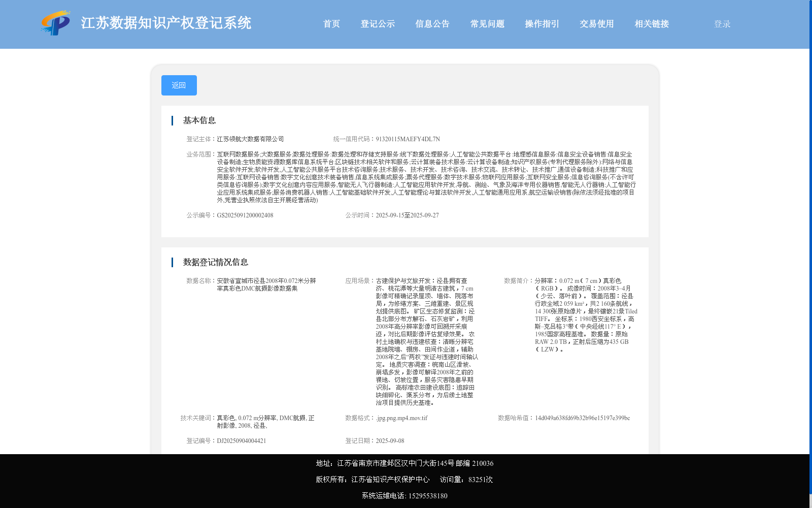Select footer address line 地址
This screenshot has height=508, width=812.
pos(404,463)
